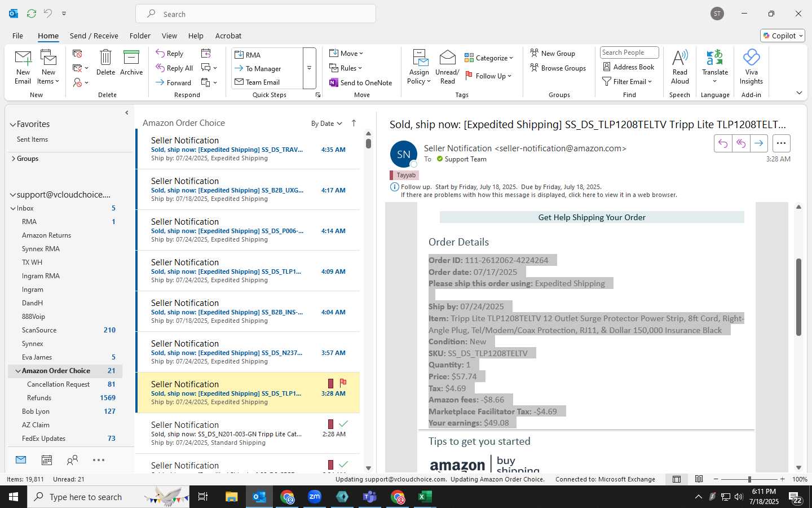Open Zoom from the taskbar

315,497
